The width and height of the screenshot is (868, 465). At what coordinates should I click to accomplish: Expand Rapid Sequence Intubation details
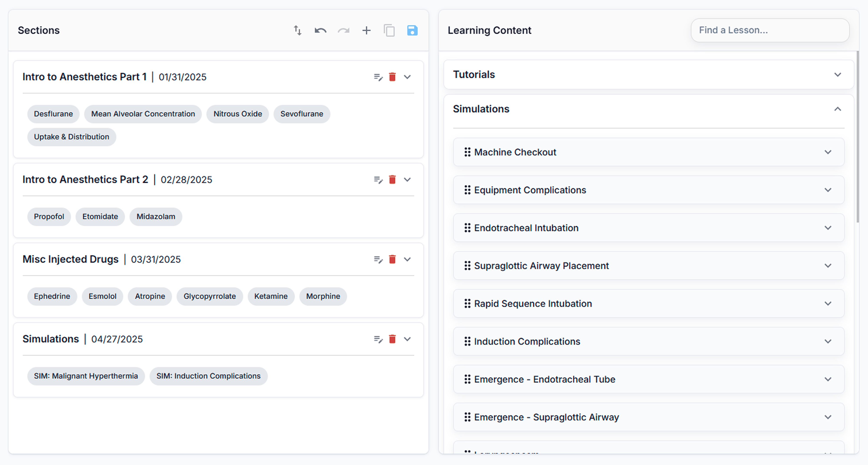coord(828,303)
